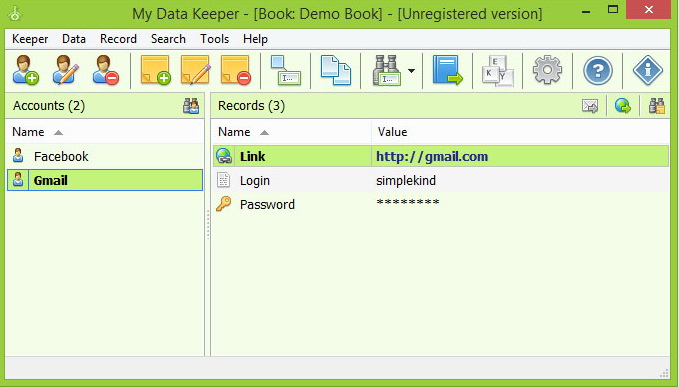The image size is (679, 387).
Task: Sort accounts by Name column header
Action: coord(104,132)
